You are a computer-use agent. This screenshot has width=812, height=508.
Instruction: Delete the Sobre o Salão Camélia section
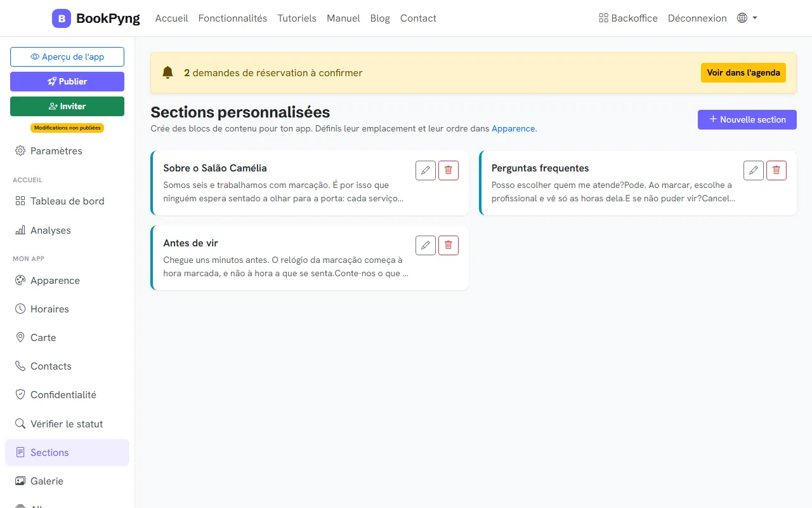[x=449, y=170]
